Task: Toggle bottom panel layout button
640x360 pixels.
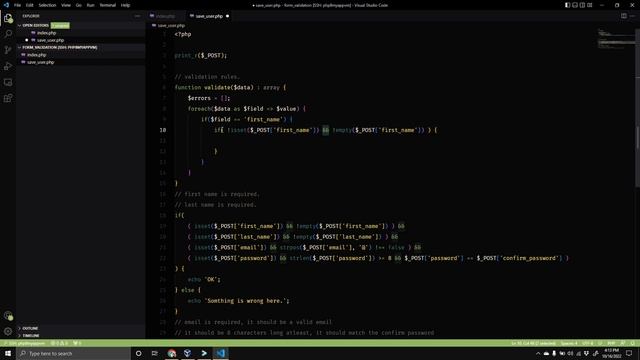Action: point(575,5)
